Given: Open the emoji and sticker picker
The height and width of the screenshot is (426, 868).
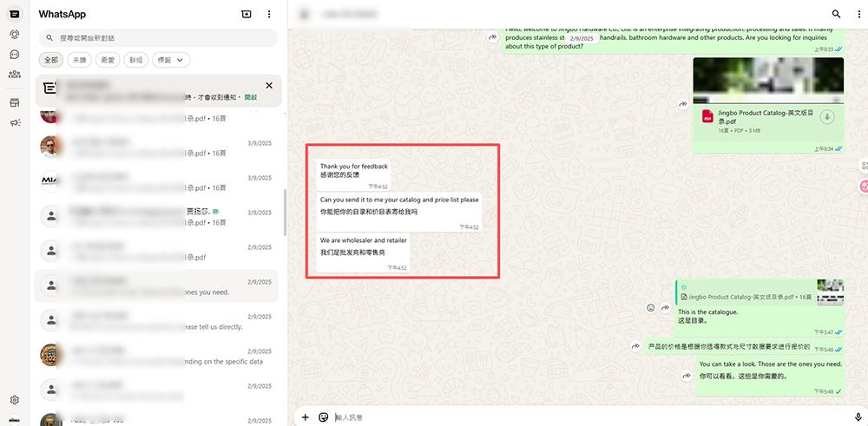Looking at the screenshot, I should [324, 417].
